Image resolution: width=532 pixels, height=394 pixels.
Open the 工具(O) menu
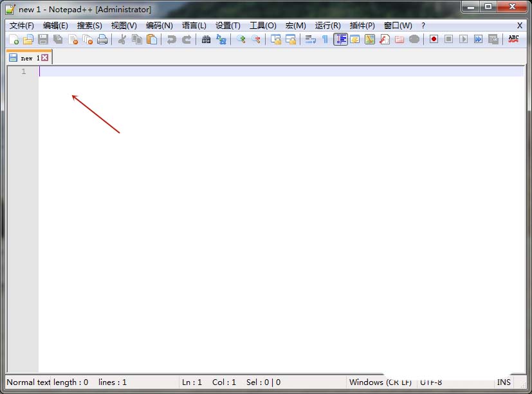click(x=263, y=26)
